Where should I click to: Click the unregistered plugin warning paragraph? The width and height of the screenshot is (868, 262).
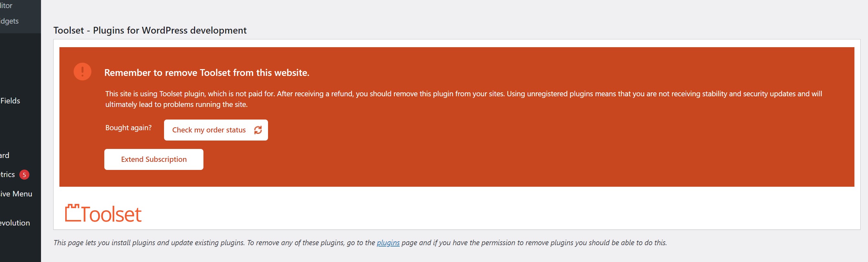click(464, 99)
